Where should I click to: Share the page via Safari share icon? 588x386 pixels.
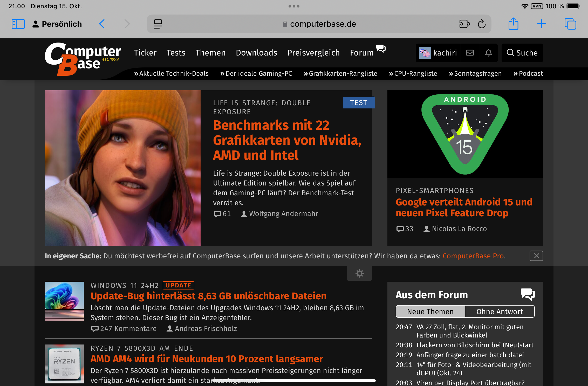513,24
